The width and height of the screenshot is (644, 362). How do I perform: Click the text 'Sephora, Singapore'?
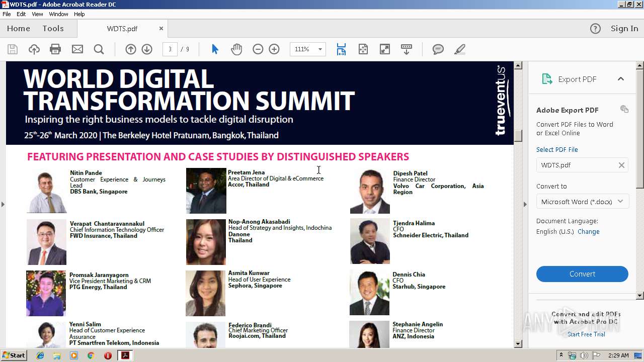[255, 286]
